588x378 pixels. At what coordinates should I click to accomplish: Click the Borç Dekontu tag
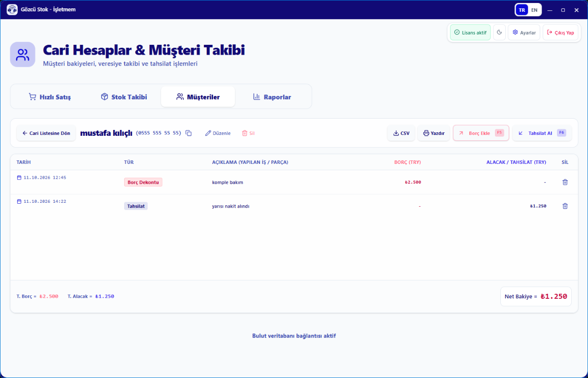[143, 183]
